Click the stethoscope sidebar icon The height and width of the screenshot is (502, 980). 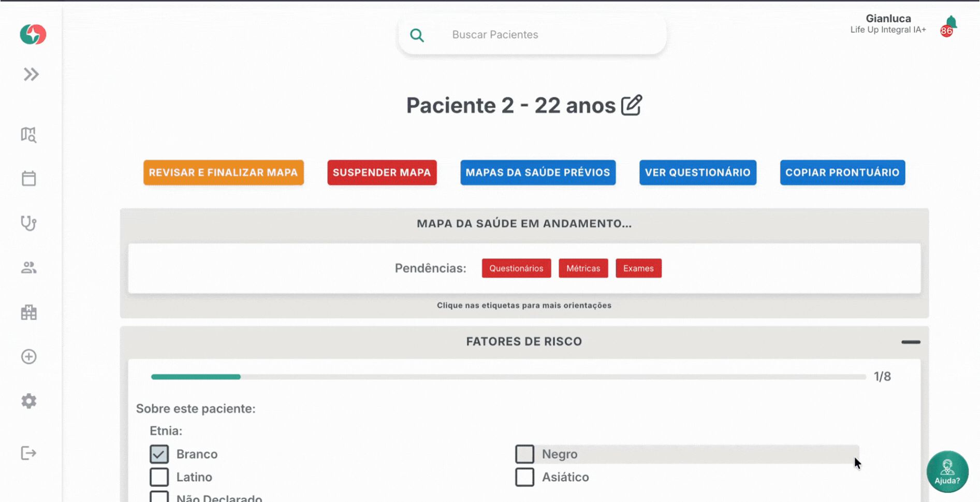[29, 223]
